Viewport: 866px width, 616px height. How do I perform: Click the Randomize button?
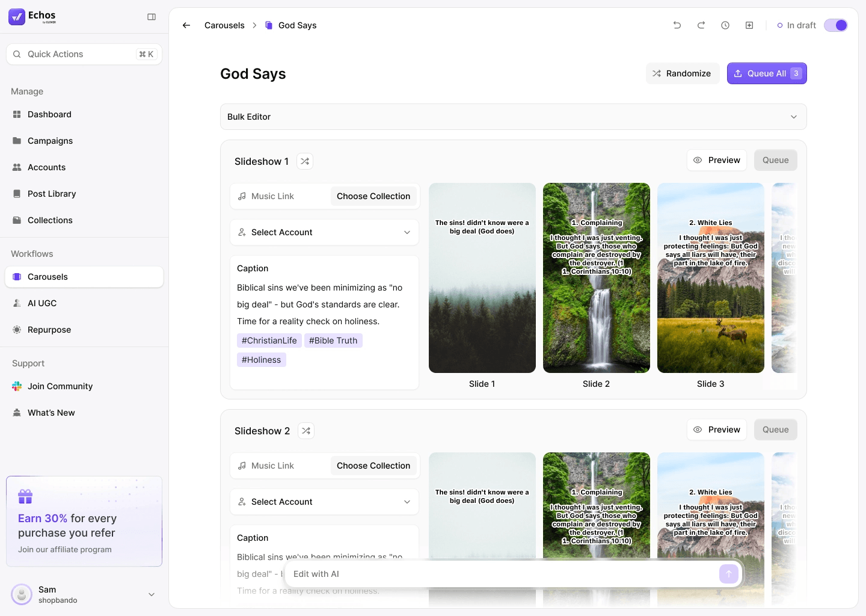683,73
